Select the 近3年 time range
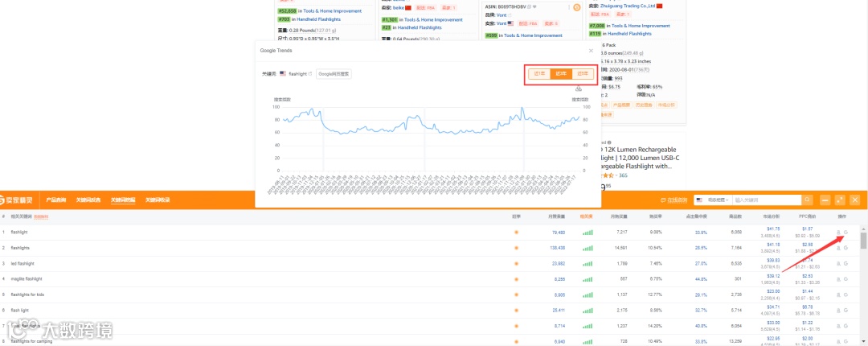868x346 pixels. [561, 74]
